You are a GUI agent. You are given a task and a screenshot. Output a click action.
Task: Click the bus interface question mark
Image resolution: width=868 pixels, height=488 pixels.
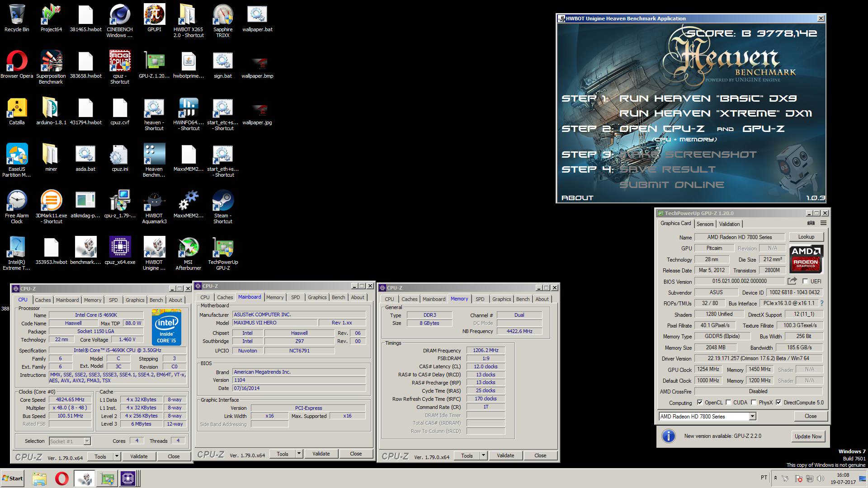coord(822,303)
